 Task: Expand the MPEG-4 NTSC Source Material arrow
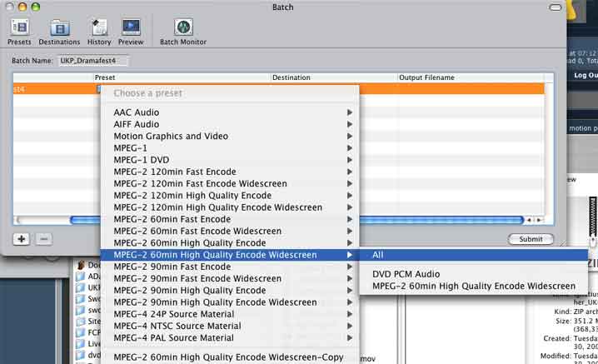click(x=349, y=326)
